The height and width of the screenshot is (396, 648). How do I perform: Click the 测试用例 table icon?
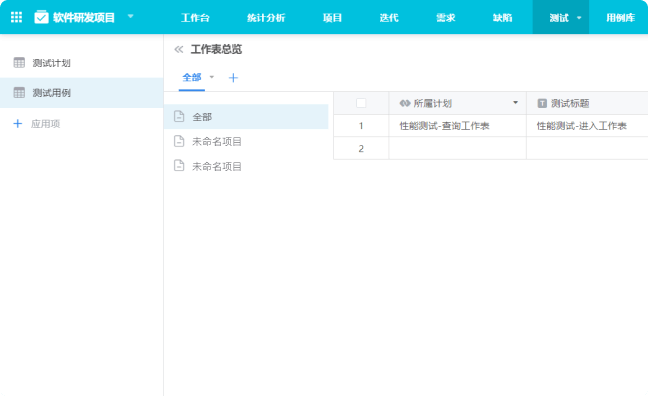(x=19, y=93)
